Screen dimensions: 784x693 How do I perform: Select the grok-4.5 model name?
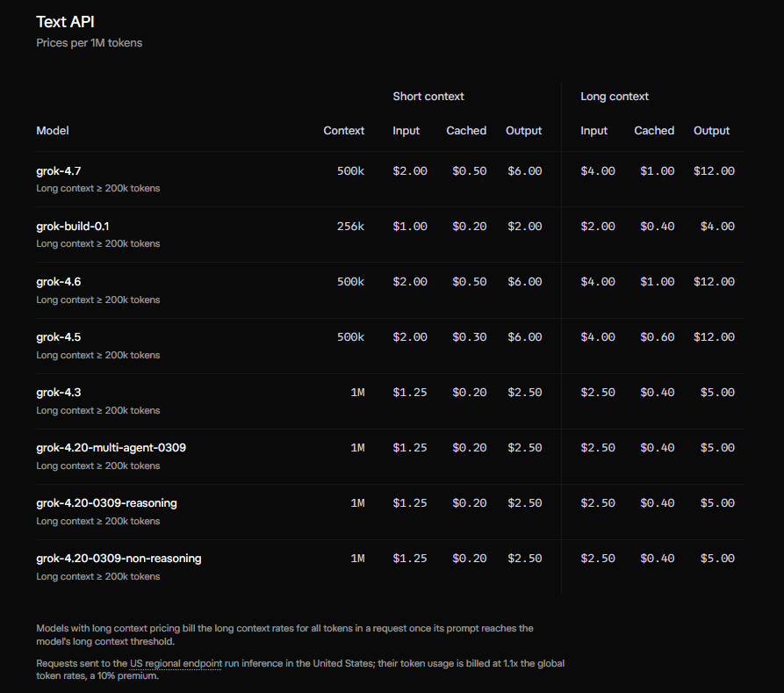[x=59, y=337]
